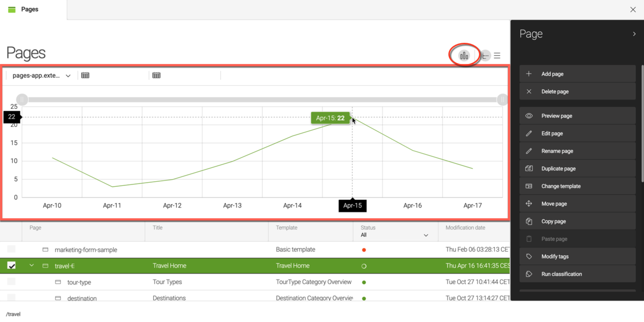Open the pages-app.exte... dropdown
This screenshot has height=322, width=644.
pyautogui.click(x=41, y=75)
